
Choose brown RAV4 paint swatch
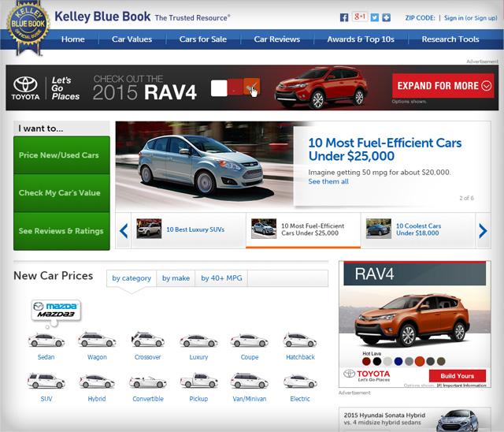click(x=441, y=361)
